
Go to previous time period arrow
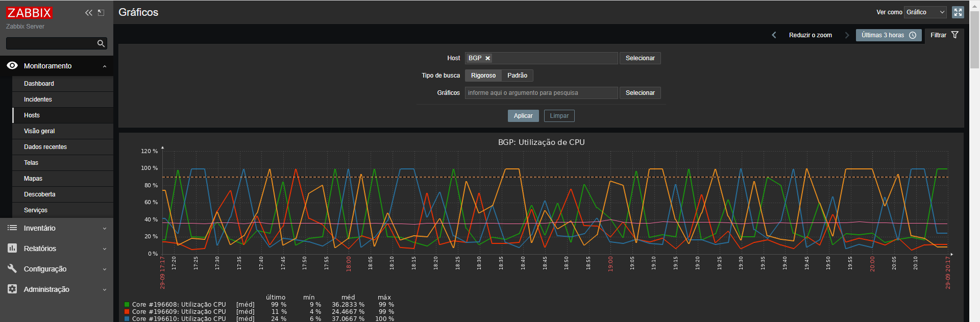[x=774, y=35]
